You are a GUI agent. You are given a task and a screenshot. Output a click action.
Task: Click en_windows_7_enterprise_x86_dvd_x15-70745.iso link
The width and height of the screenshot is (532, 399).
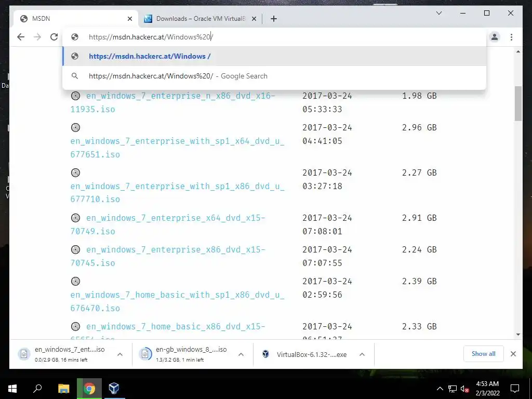tap(168, 256)
